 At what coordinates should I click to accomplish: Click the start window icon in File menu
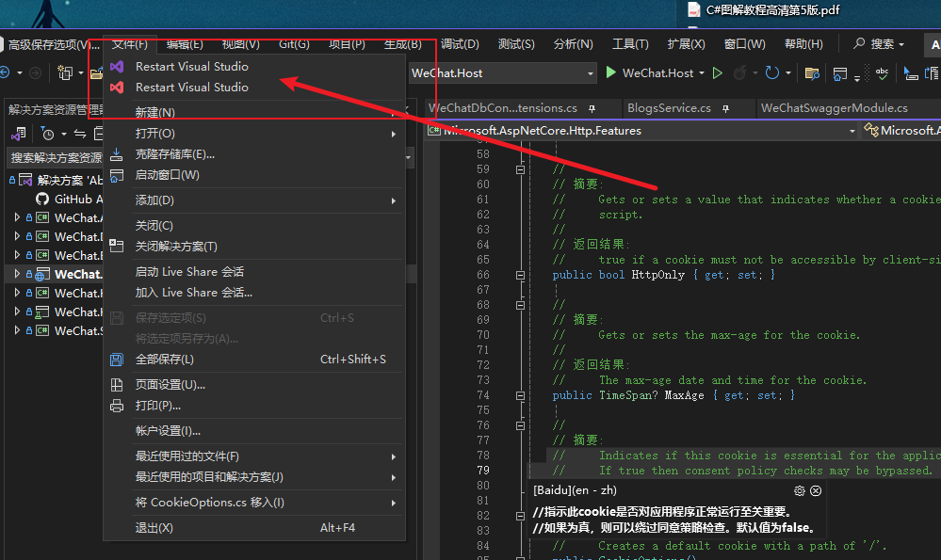(x=117, y=175)
